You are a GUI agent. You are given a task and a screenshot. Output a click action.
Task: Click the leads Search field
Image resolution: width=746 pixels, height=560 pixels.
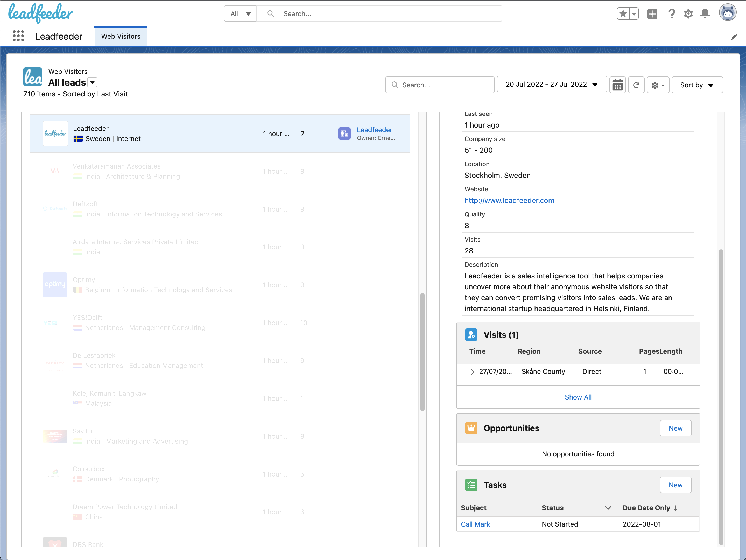[440, 85]
